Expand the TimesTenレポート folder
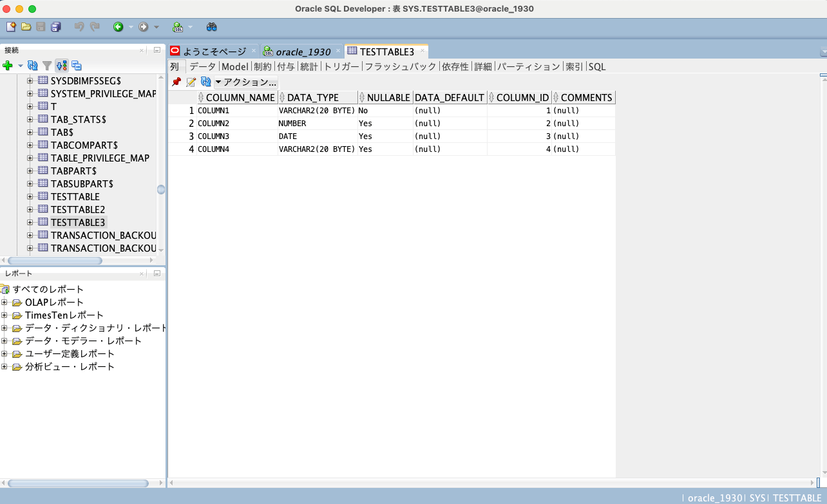 coord(5,315)
